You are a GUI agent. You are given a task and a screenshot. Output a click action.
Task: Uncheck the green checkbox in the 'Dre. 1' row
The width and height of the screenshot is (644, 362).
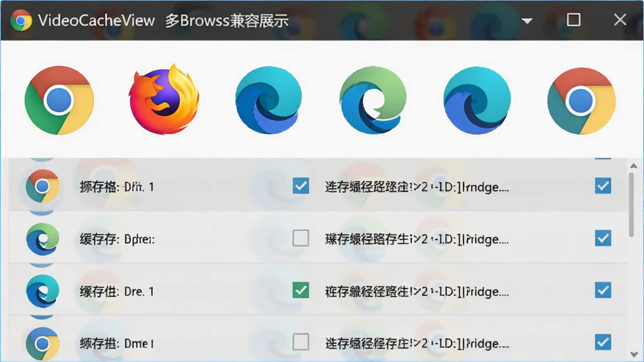coord(301,290)
